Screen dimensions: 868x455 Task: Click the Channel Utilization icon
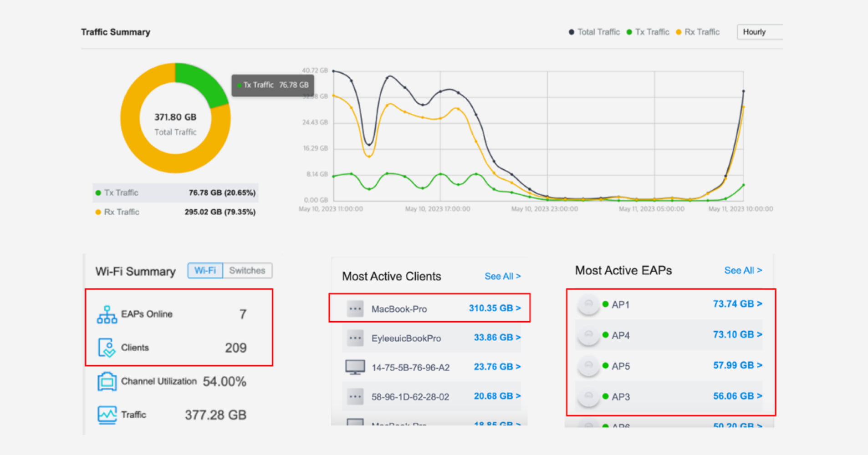click(x=107, y=381)
